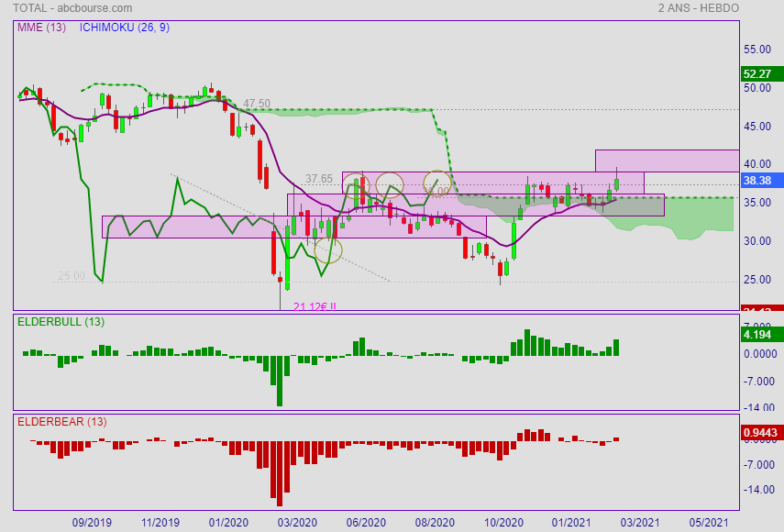Click the 37.65 level annotation
The height and width of the screenshot is (532, 784).
(319, 179)
